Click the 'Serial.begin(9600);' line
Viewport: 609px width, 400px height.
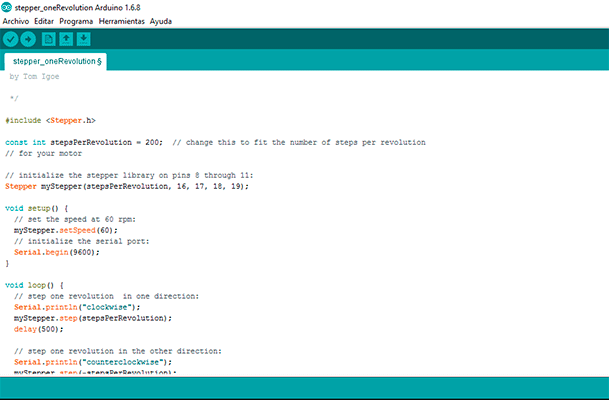click(x=57, y=252)
